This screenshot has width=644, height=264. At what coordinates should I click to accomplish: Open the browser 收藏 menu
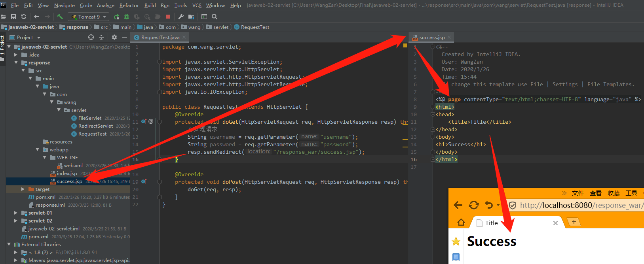pos(614,193)
